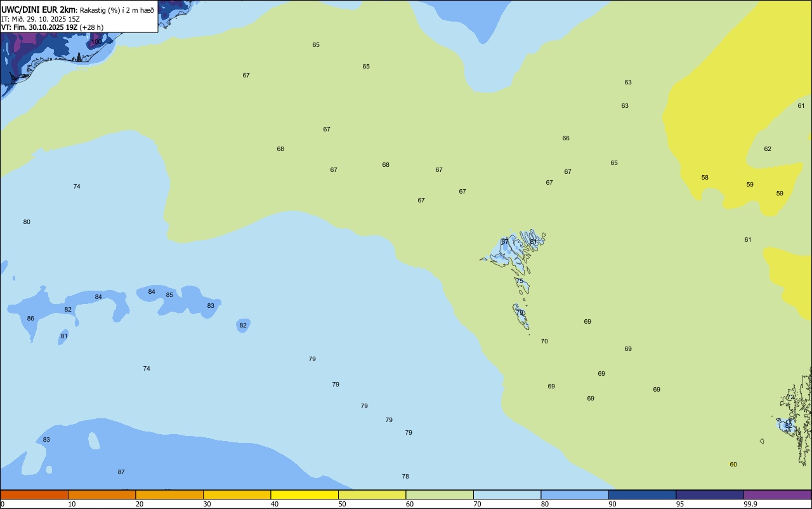Click the "78" humidity value on the map

point(405,477)
